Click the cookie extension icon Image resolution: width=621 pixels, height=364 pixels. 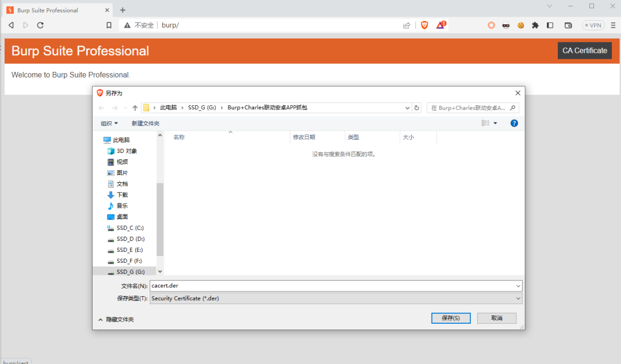tap(521, 25)
